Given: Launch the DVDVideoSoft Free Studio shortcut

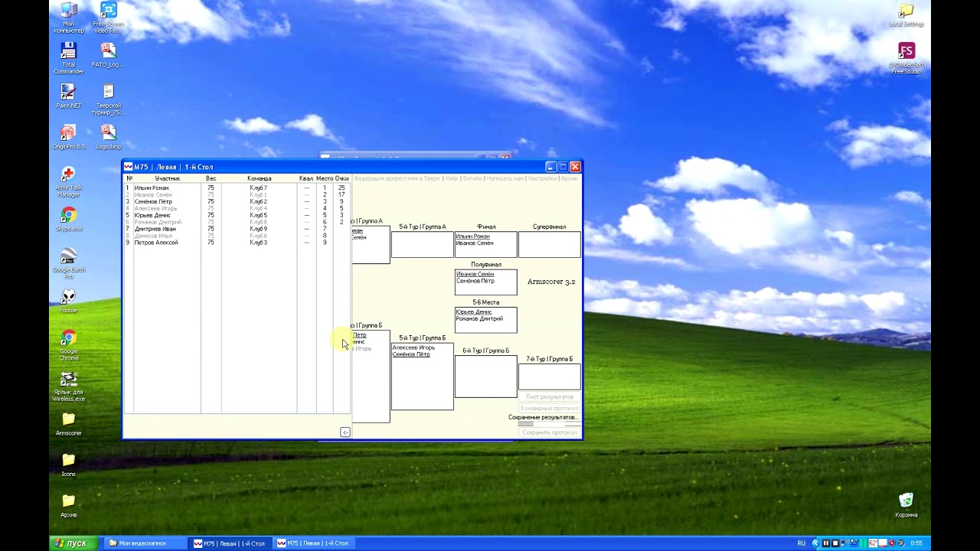Looking at the screenshot, I should pyautogui.click(x=906, y=59).
